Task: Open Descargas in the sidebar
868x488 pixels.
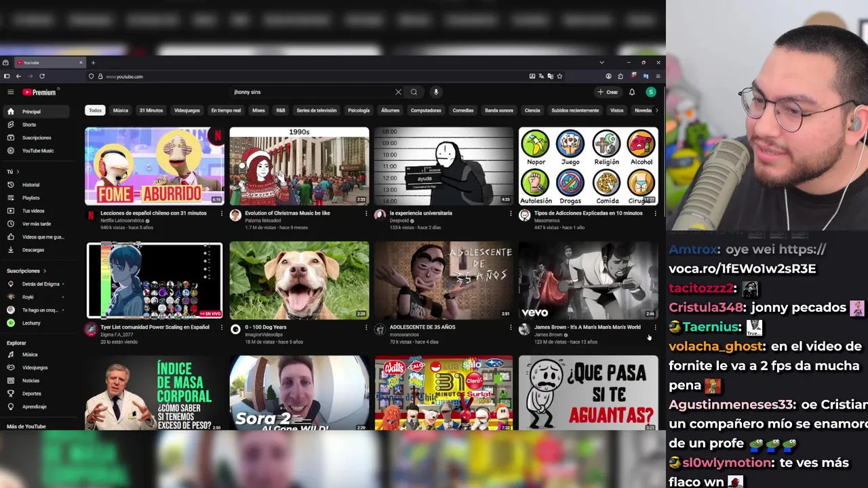Action: coord(35,250)
